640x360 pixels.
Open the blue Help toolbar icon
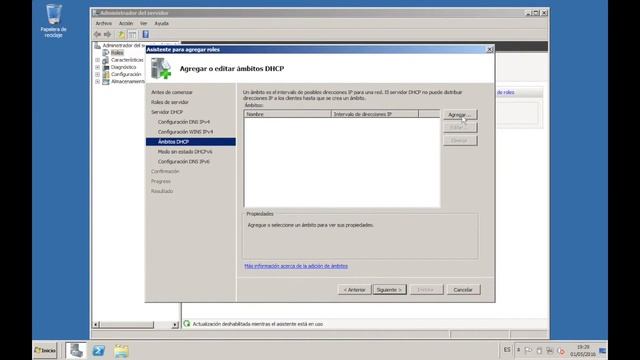pyautogui.click(x=146, y=35)
